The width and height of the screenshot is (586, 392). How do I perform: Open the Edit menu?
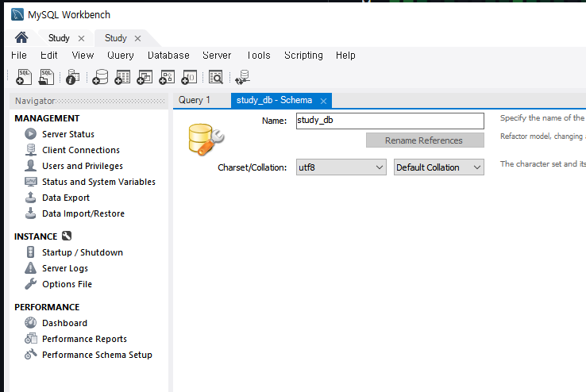click(49, 56)
